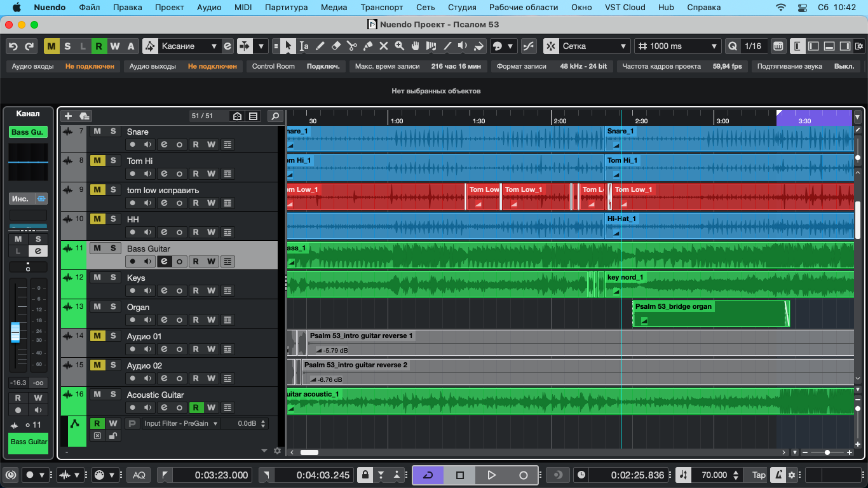The image size is (868, 488).
Task: Toggle record enable on Organ track
Action: tap(132, 320)
